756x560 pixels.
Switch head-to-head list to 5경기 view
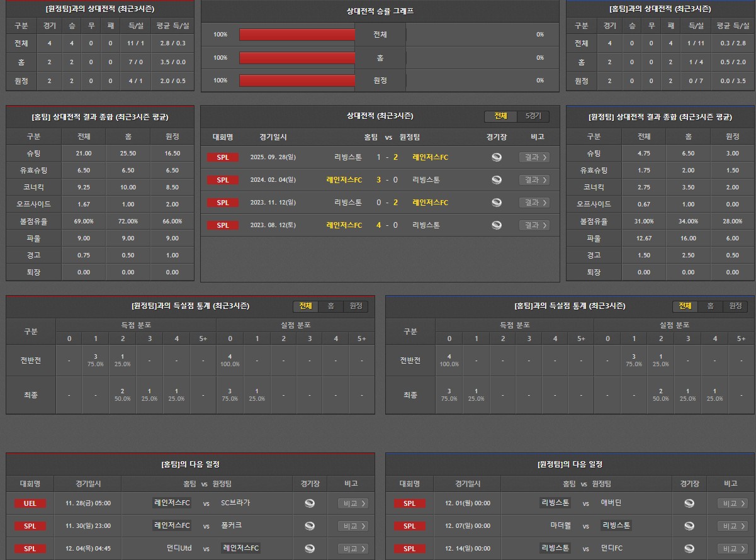[x=533, y=116]
